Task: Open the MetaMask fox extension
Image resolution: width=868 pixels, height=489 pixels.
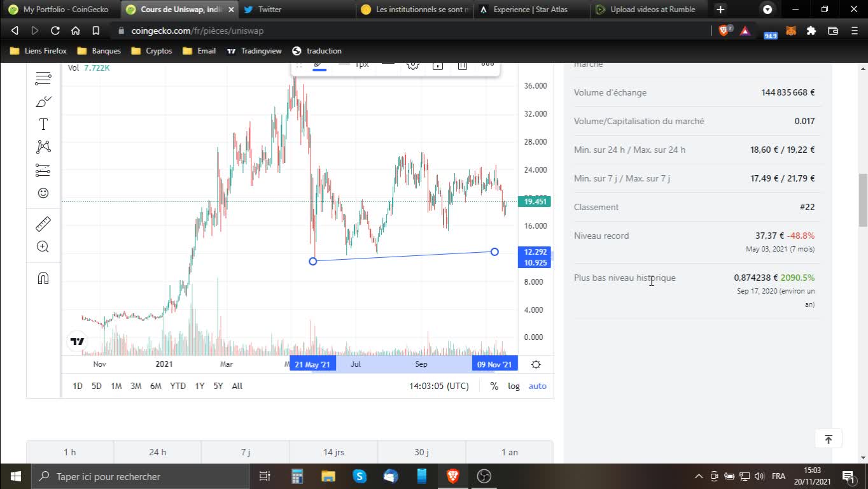Action: (x=791, y=31)
